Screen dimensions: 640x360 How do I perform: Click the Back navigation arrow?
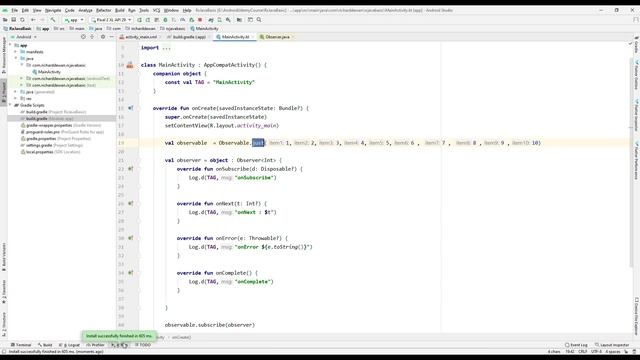coord(33,20)
